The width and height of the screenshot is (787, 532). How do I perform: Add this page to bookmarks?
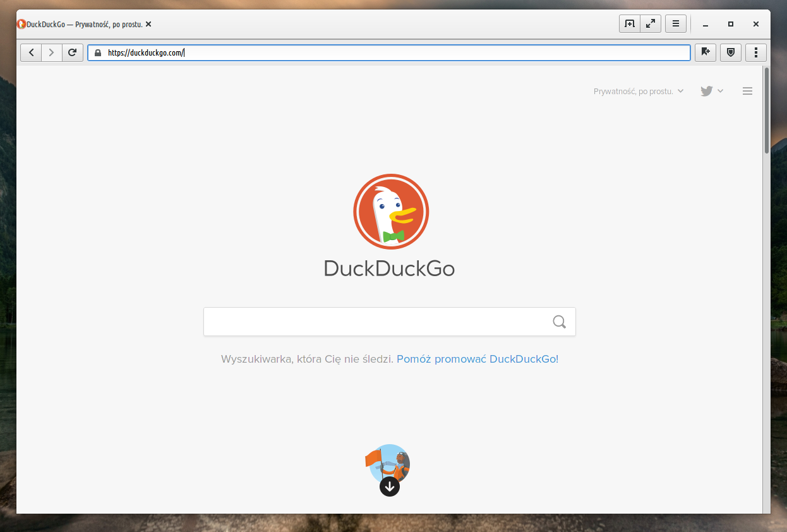pyautogui.click(x=706, y=52)
